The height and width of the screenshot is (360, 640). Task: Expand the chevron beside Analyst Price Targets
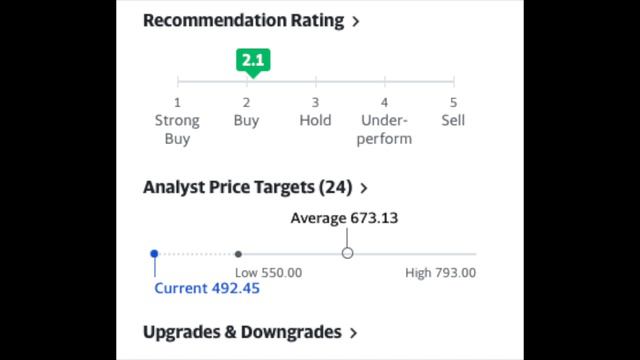[364, 188]
